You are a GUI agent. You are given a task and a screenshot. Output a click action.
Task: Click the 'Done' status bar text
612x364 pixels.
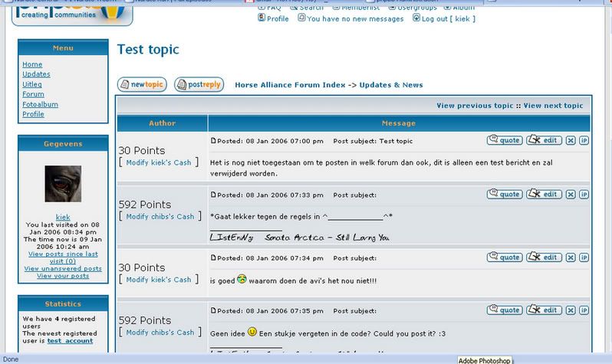pyautogui.click(x=11, y=359)
